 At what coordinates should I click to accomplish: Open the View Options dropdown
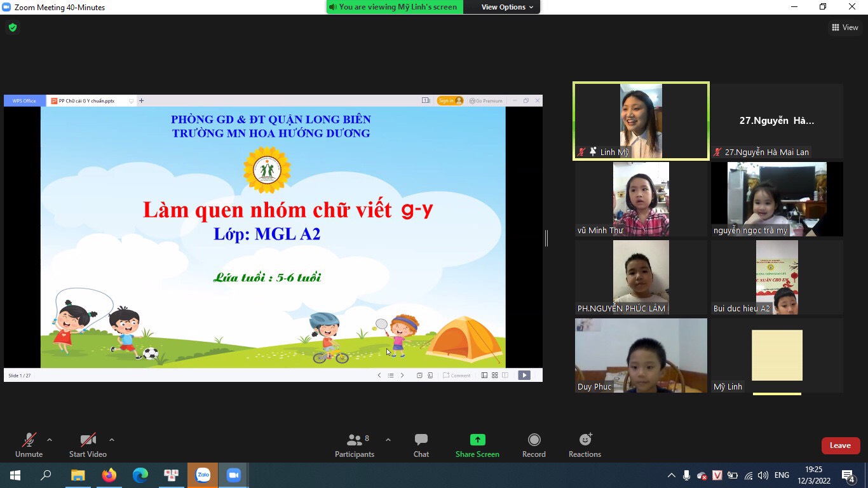click(503, 7)
